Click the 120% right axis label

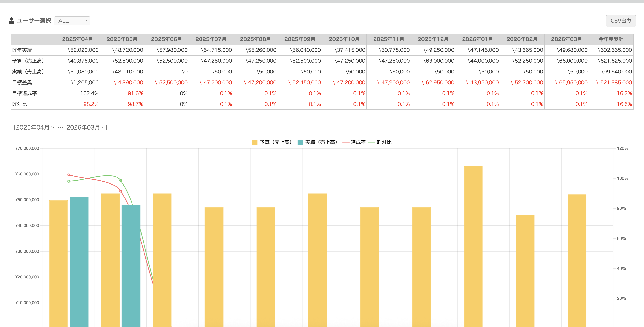pyautogui.click(x=623, y=148)
